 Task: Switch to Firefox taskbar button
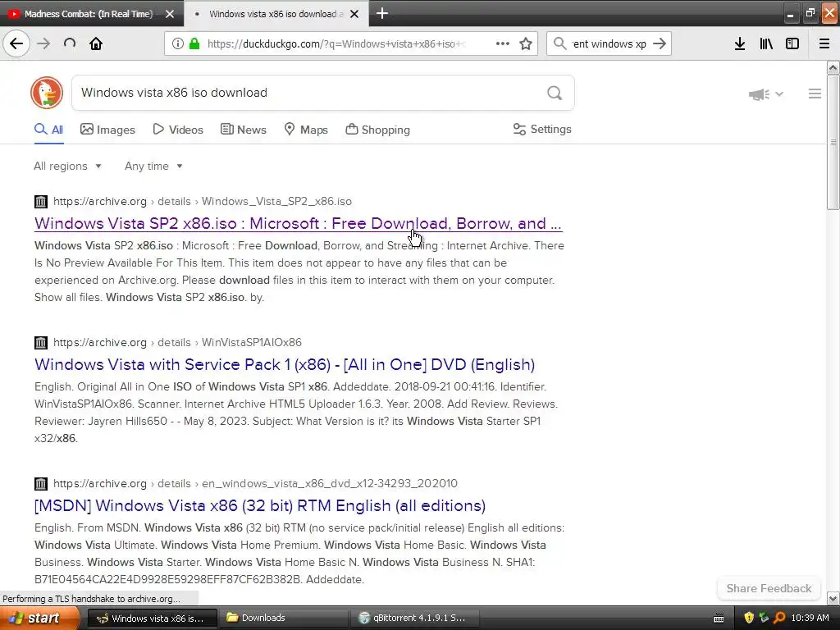click(x=152, y=619)
